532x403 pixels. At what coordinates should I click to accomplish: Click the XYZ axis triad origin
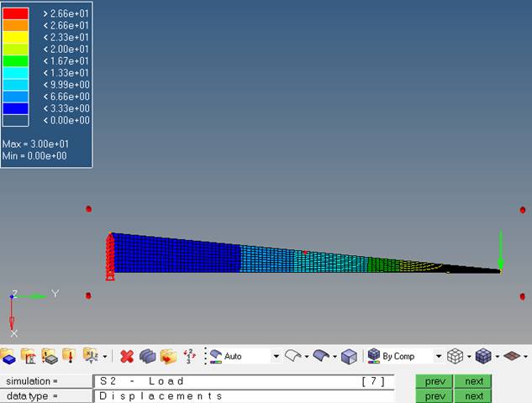(12, 296)
